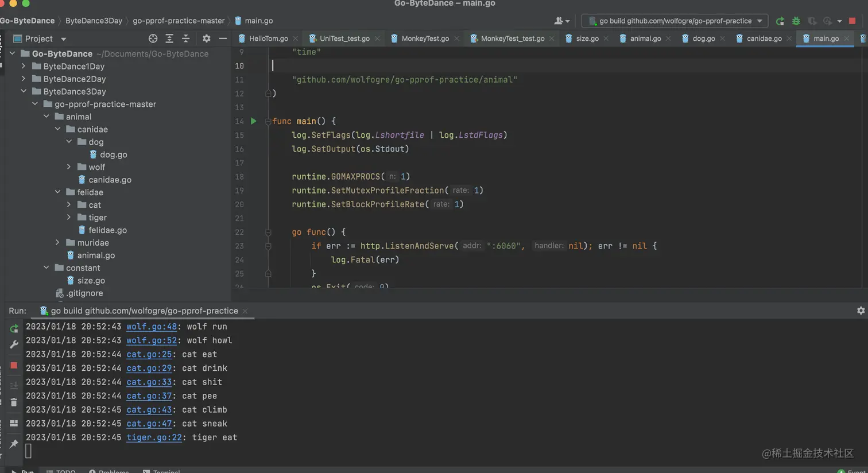Open Project panel gear settings
The height and width of the screenshot is (473, 868).
pyautogui.click(x=207, y=38)
